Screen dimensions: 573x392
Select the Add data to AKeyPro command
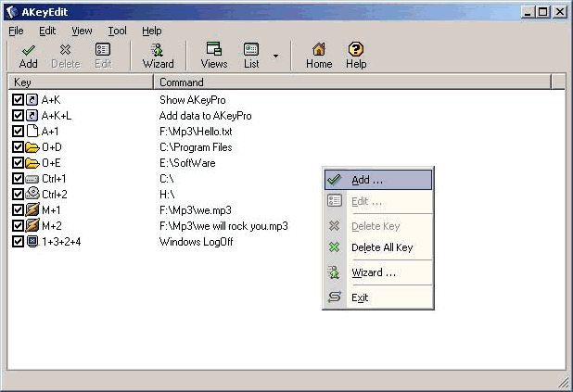click(206, 116)
